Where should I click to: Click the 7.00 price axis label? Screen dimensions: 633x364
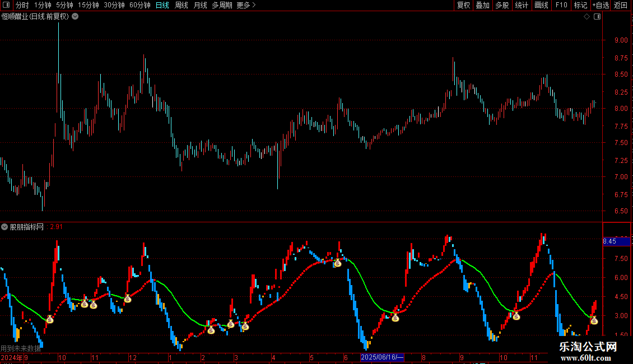(x=621, y=177)
